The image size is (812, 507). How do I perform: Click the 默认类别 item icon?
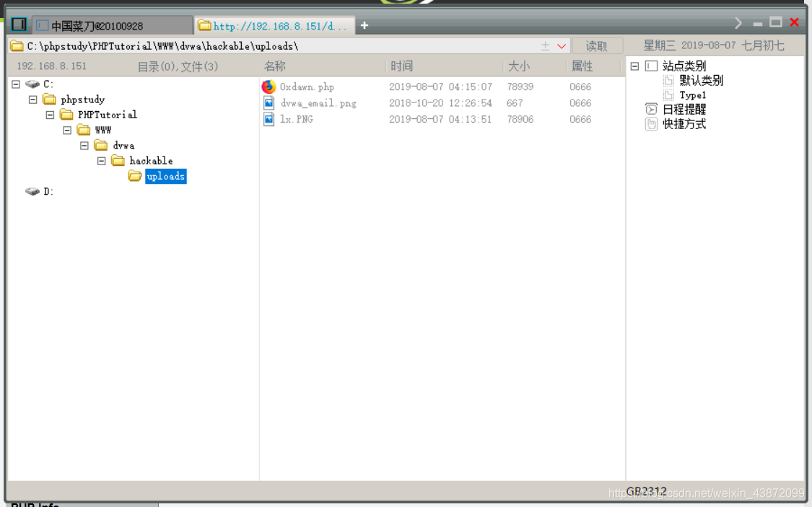click(668, 81)
